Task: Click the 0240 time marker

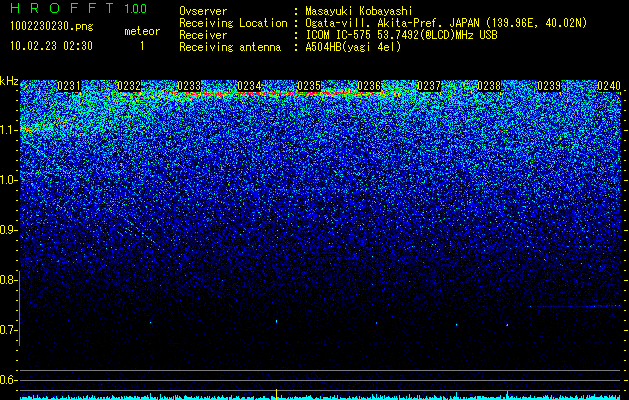Action: pyautogui.click(x=609, y=86)
